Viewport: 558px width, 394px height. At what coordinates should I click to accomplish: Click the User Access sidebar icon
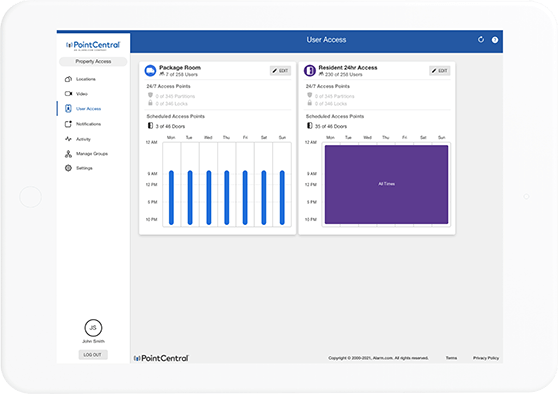(68, 109)
